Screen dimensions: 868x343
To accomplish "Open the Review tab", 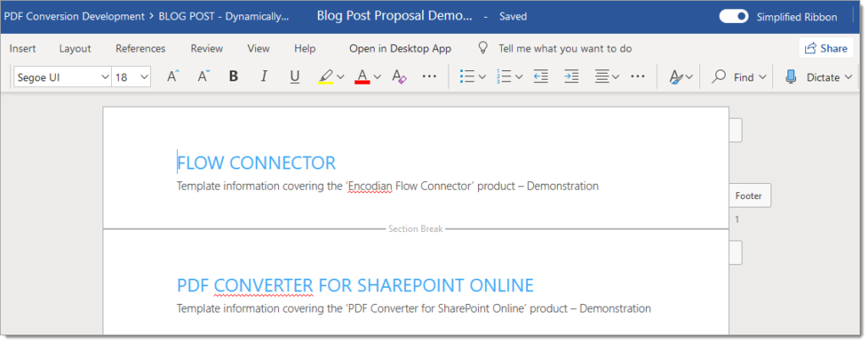I will click(207, 48).
